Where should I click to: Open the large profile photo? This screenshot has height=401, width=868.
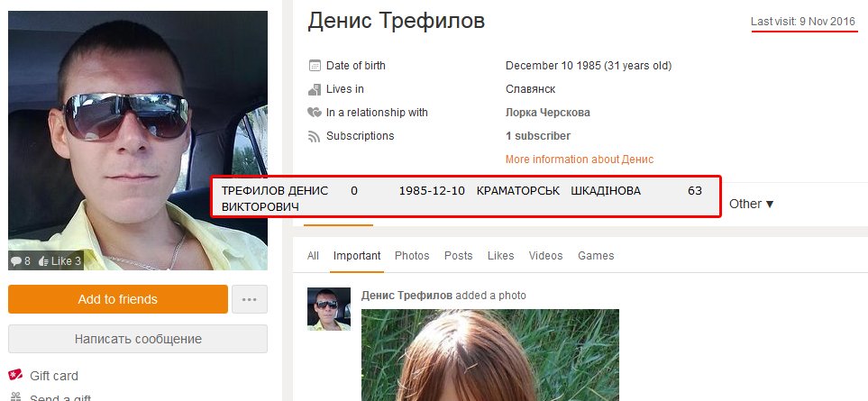click(x=138, y=141)
